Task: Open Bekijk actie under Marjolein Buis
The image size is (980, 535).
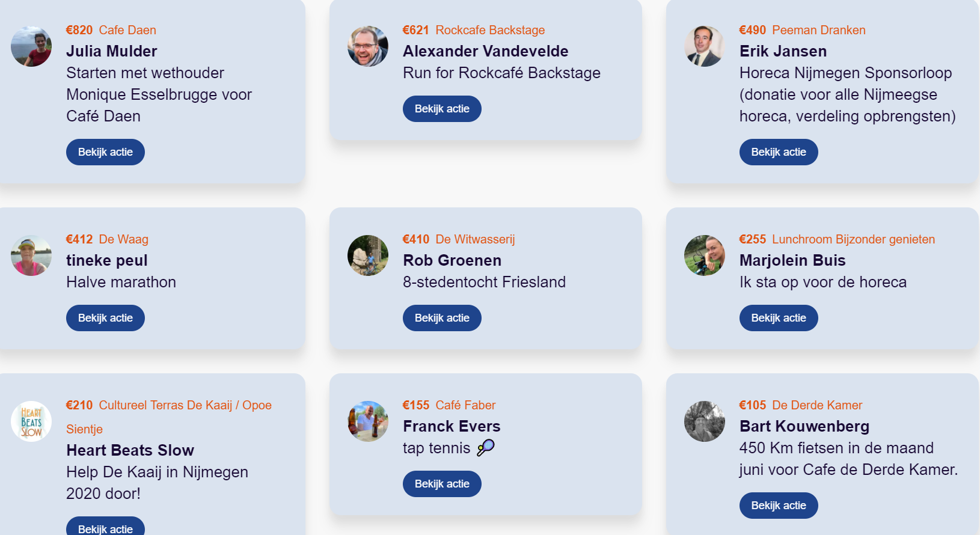Action: [779, 318]
